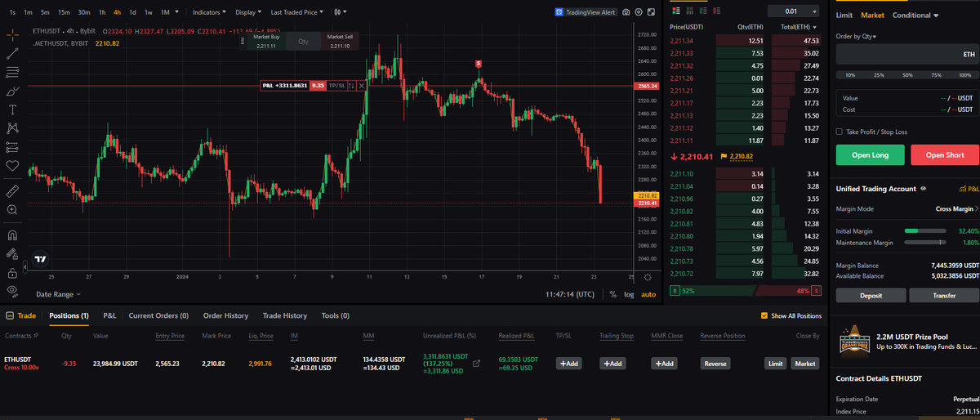
Task: Expand the Conditional order type dropdown
Action: pos(915,16)
